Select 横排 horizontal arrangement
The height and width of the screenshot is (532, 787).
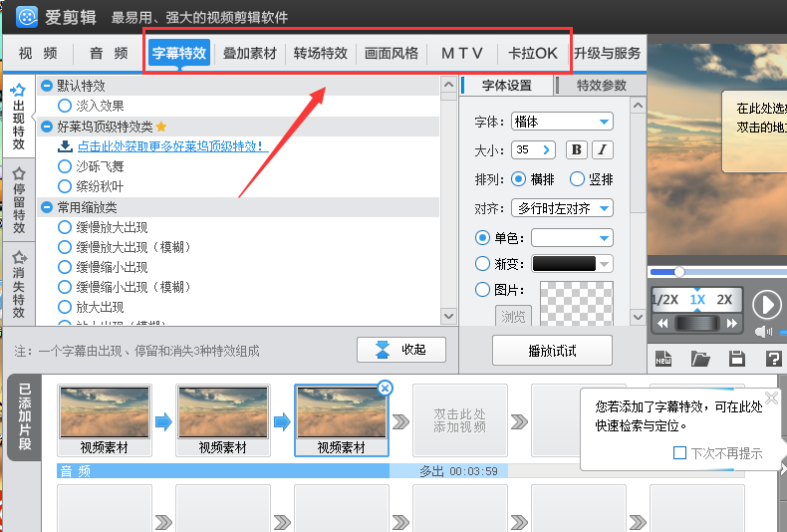pos(518,179)
